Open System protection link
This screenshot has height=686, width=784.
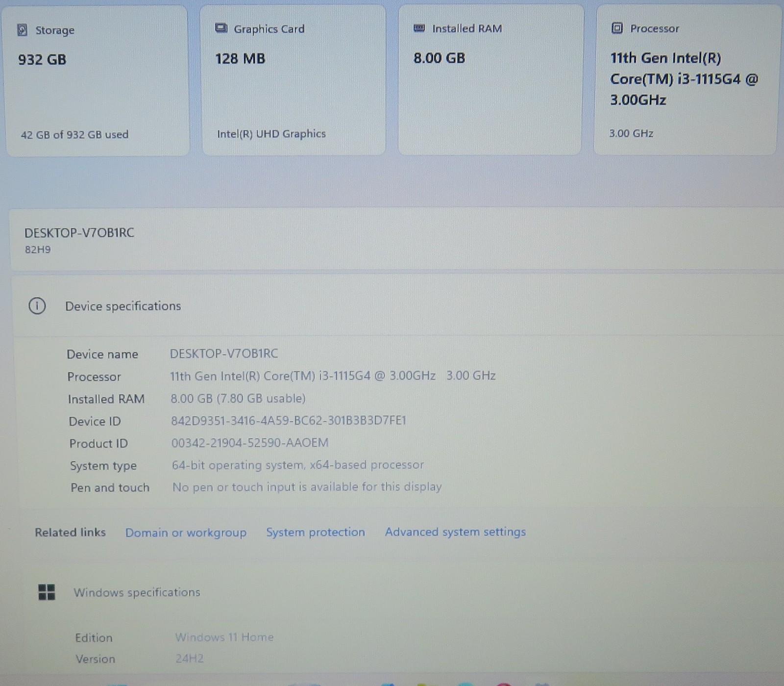(x=316, y=532)
